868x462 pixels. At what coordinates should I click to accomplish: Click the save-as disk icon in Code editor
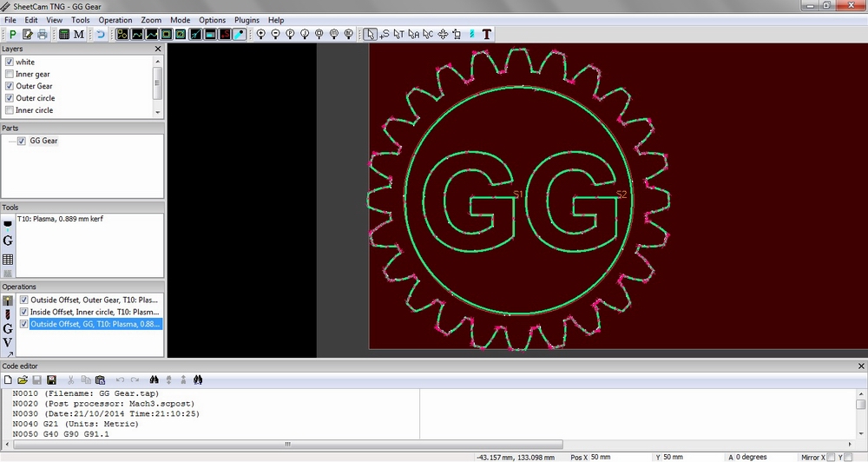click(x=51, y=380)
